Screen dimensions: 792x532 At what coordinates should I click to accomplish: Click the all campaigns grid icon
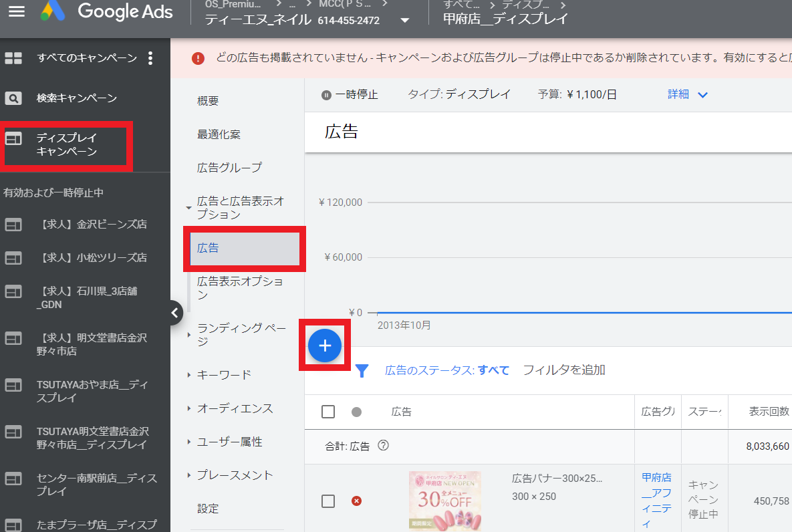point(13,58)
